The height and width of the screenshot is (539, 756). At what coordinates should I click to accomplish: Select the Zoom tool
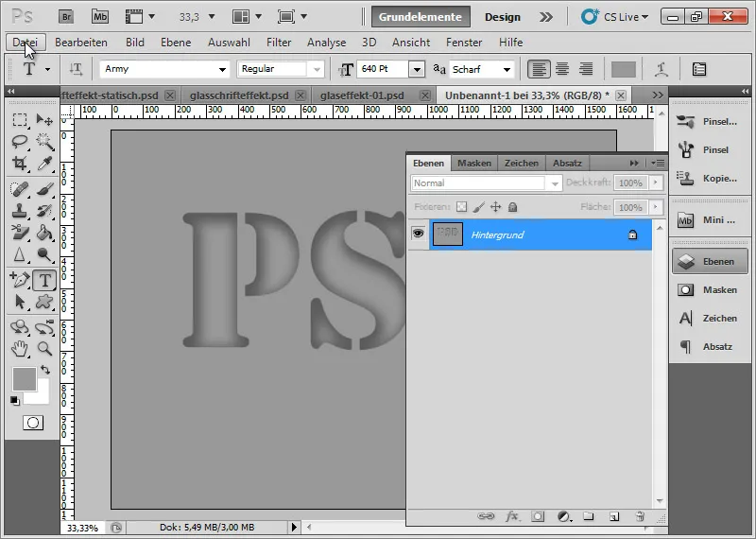tap(44, 349)
